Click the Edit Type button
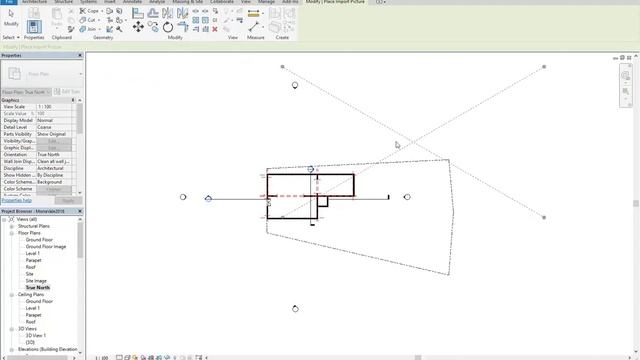640x360 pixels. [x=67, y=92]
